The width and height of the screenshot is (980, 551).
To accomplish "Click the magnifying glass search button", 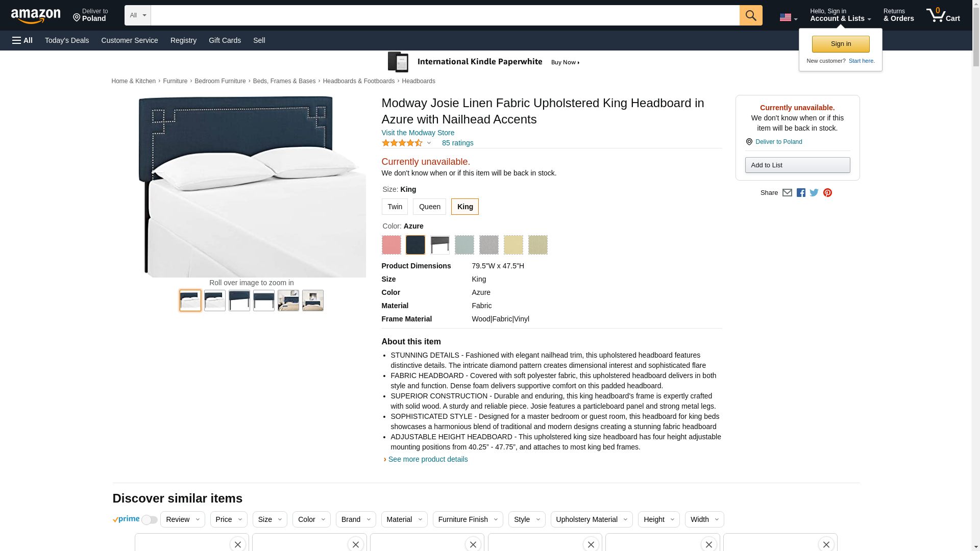I will [x=750, y=15].
